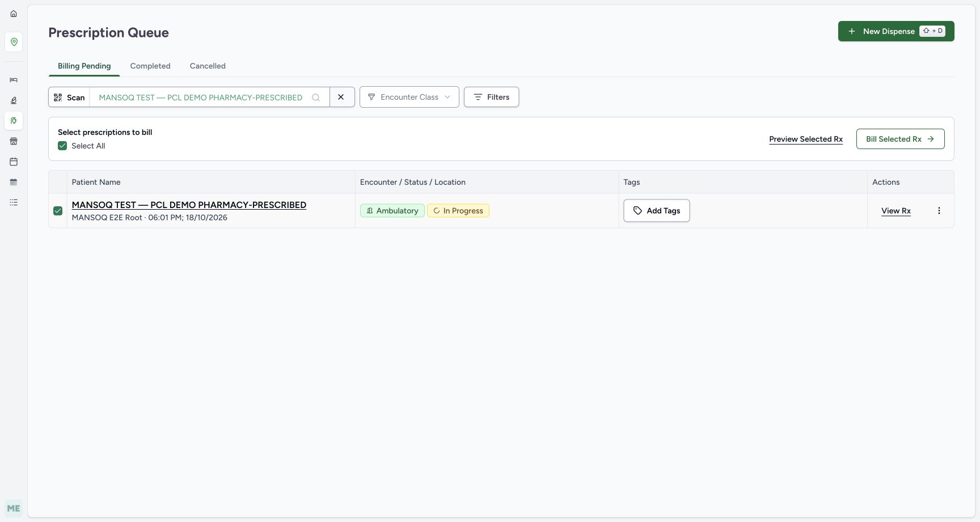Click the Add Tags button
980x522 pixels.
[x=657, y=211]
